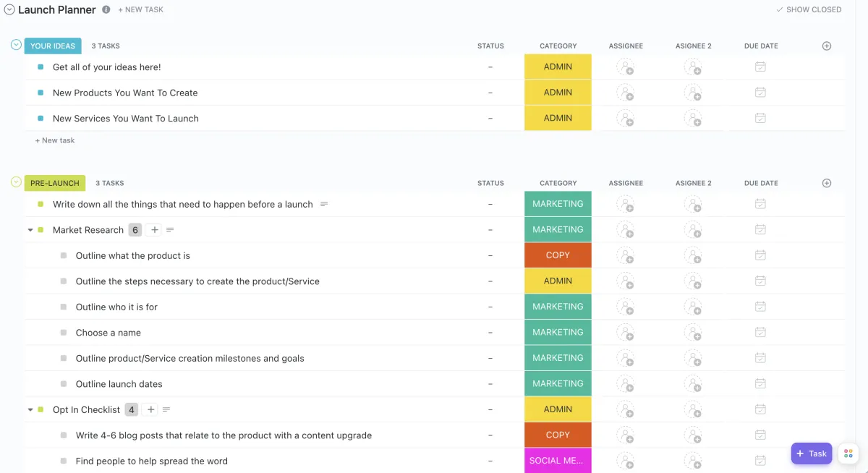Click the add column plus icon in Your Ideas
868x473 pixels.
click(x=827, y=46)
